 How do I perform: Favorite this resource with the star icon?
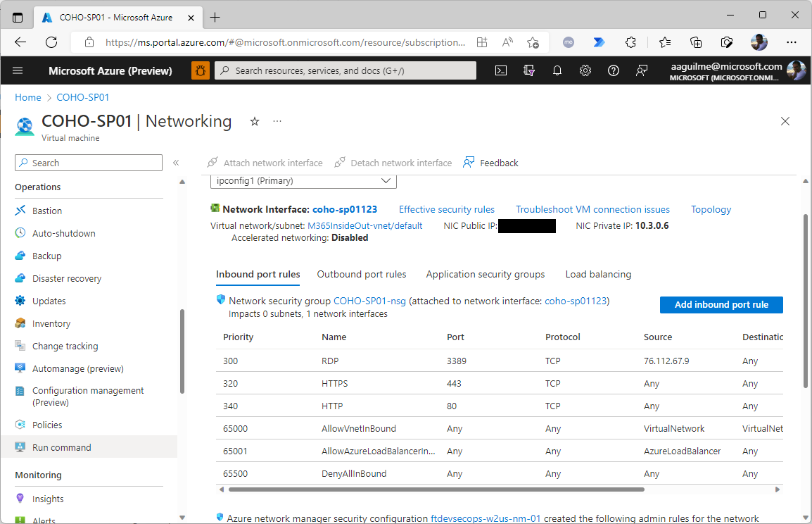(255, 122)
